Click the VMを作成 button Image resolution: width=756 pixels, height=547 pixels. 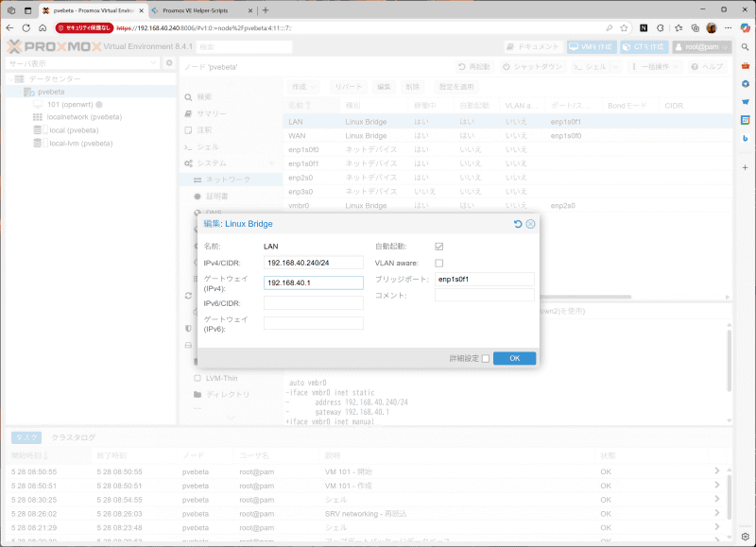click(x=592, y=46)
